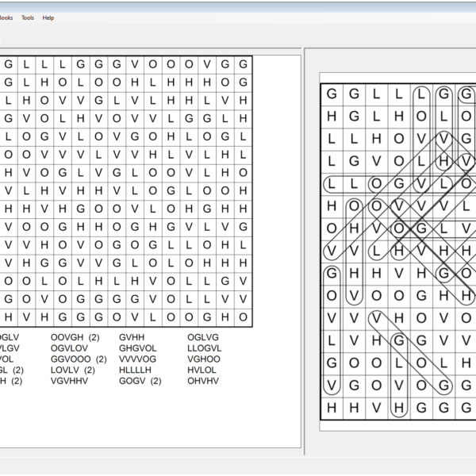This screenshot has width=476, height=476.
Task: Click the word HLLLLH in the list
Action: click(135, 370)
